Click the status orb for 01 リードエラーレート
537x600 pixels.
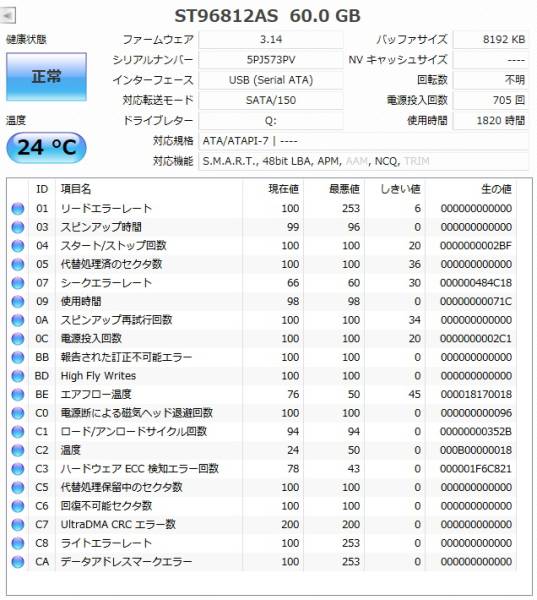(x=18, y=209)
